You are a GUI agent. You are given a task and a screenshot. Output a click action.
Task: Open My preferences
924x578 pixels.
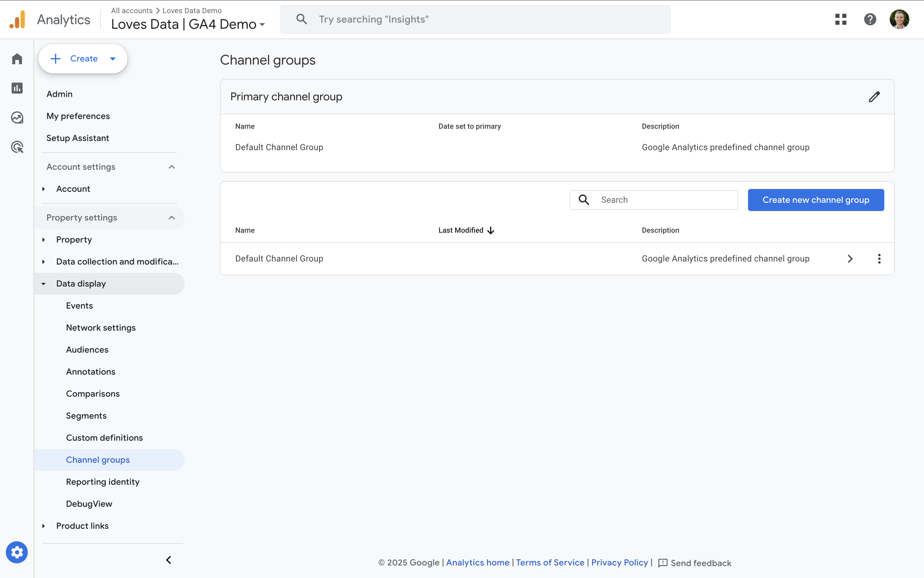78,116
